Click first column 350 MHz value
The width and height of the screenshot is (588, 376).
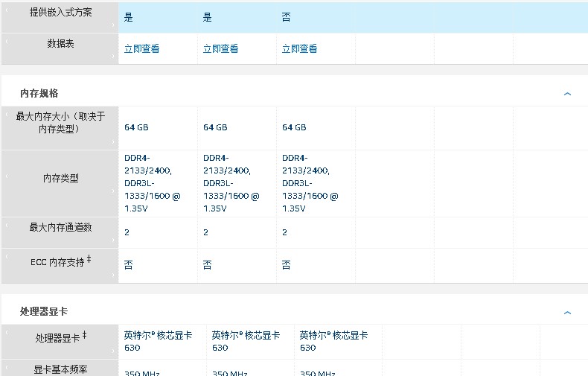tap(141, 373)
